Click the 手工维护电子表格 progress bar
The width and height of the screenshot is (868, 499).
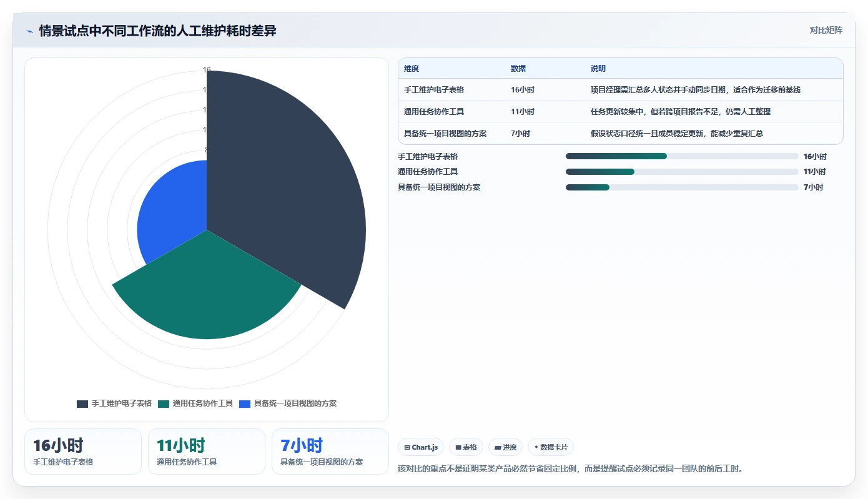point(682,156)
